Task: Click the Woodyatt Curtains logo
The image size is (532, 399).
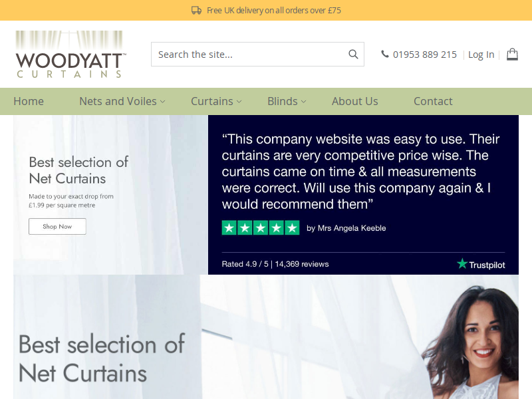Action: click(70, 55)
